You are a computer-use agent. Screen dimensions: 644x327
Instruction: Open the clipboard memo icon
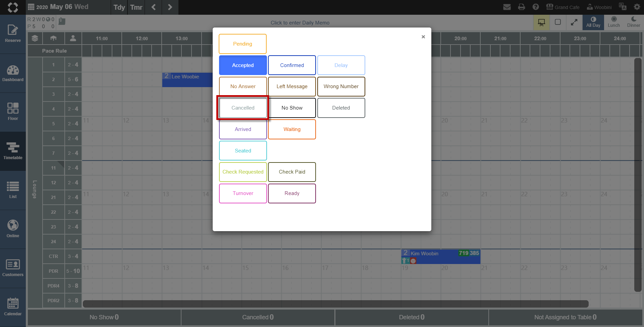click(x=62, y=21)
